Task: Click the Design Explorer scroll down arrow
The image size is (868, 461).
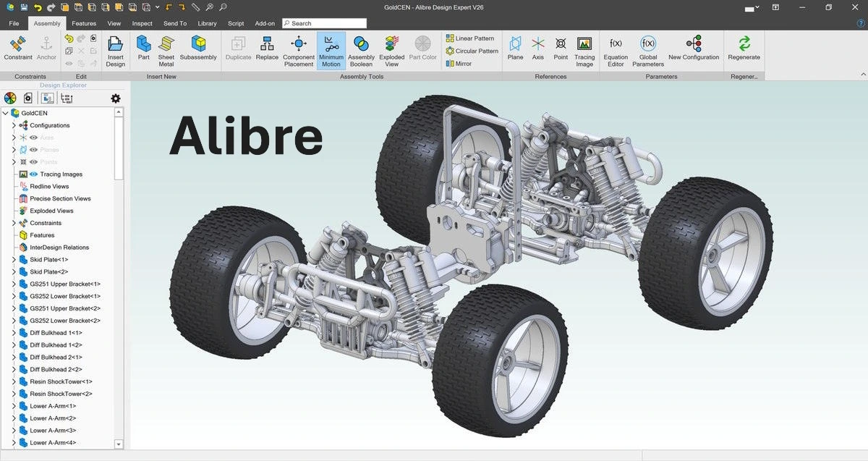Action: pyautogui.click(x=119, y=444)
